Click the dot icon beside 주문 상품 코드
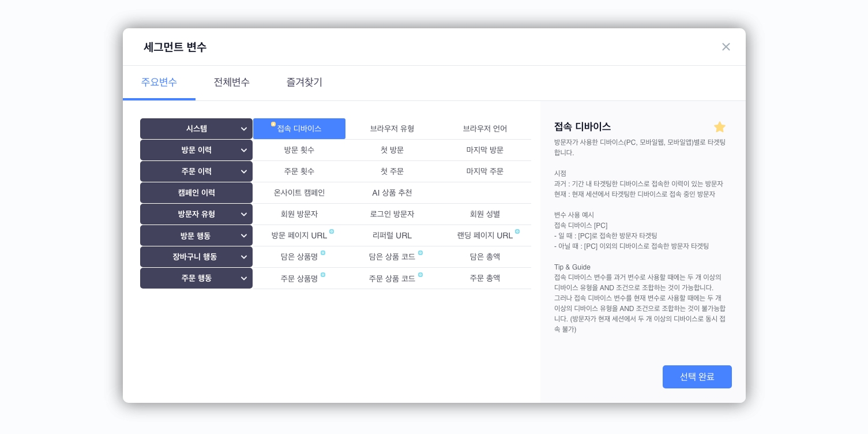868x434 pixels. [420, 274]
